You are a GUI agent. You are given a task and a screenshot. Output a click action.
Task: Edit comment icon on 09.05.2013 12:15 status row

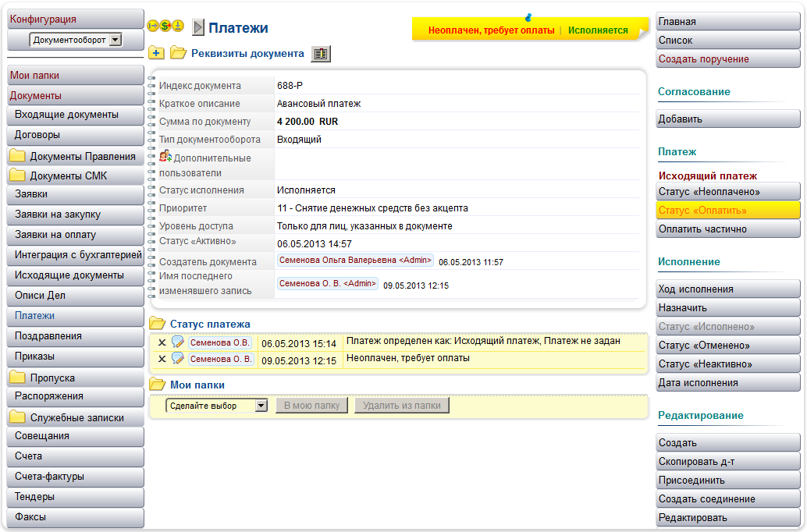[x=178, y=359]
